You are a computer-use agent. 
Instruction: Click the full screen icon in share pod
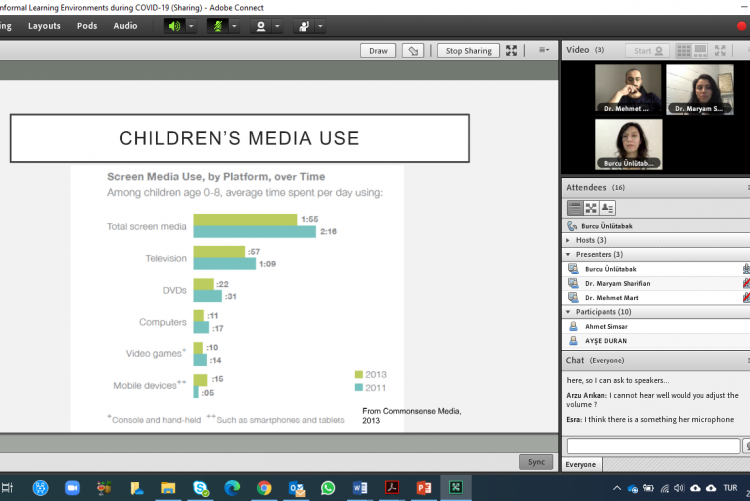click(512, 51)
